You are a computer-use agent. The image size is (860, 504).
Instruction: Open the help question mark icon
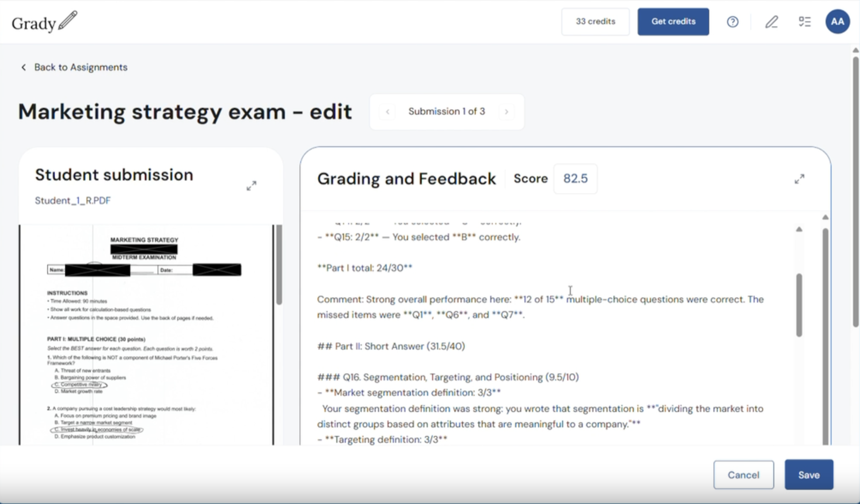(x=733, y=21)
